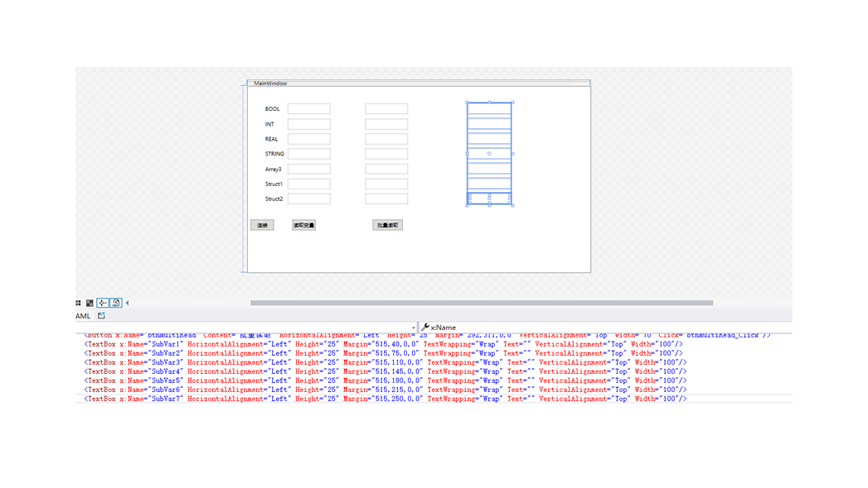Toggle snap to gridlines button
Viewport: 868px width, 488px height.
(103, 303)
